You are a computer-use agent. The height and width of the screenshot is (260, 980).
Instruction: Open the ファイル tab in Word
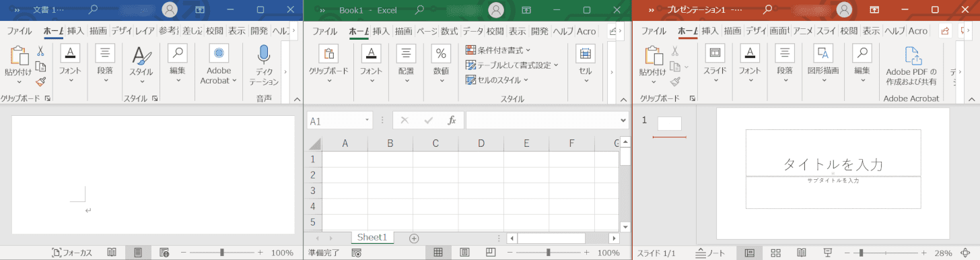[20, 31]
